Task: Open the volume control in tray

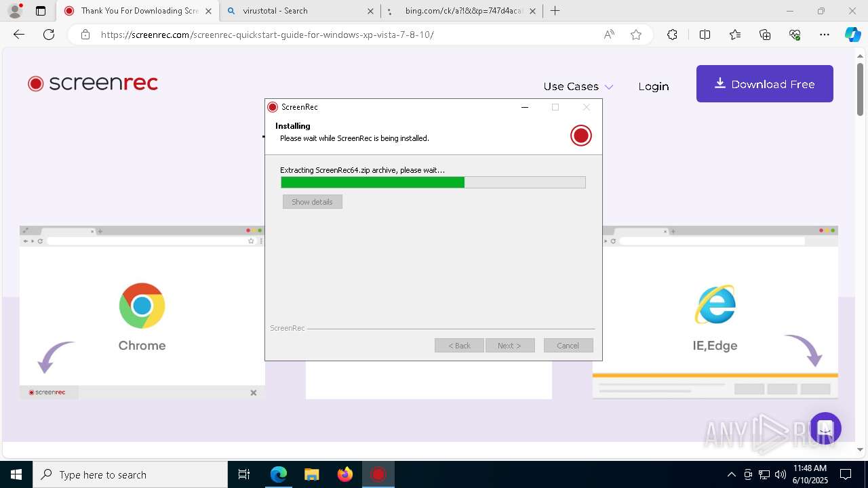Action: tap(781, 474)
